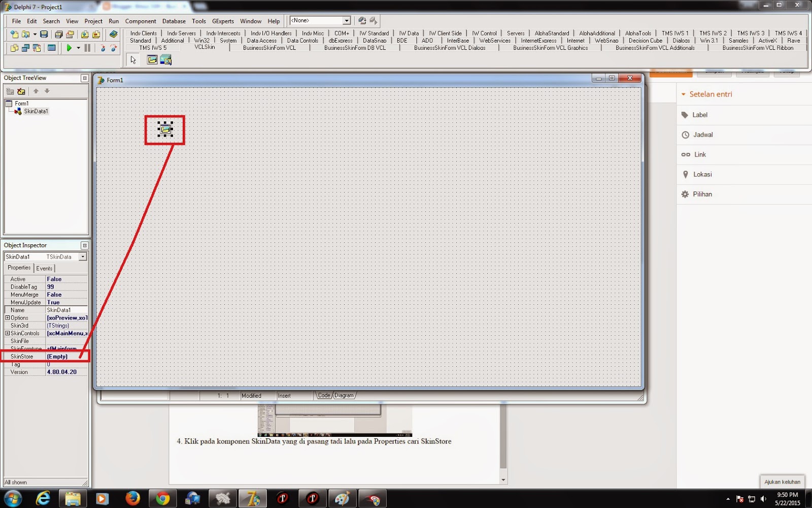The height and width of the screenshot is (508, 812).
Task: Open the Windows Start menu
Action: (x=12, y=498)
